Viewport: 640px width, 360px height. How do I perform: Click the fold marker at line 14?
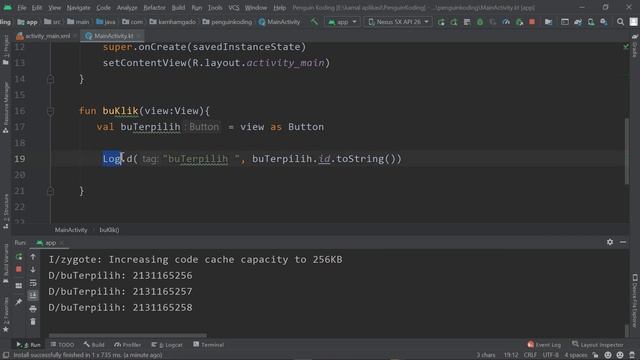click(50, 79)
